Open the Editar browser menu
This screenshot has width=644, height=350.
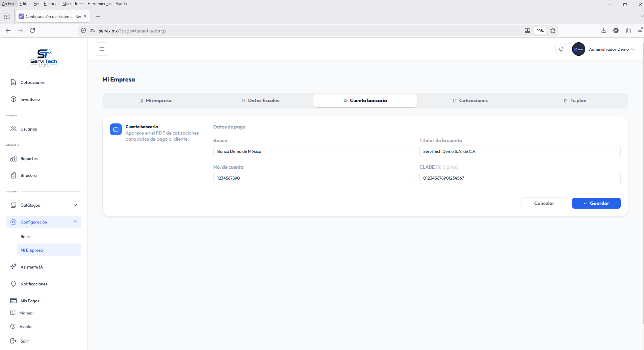pyautogui.click(x=25, y=4)
